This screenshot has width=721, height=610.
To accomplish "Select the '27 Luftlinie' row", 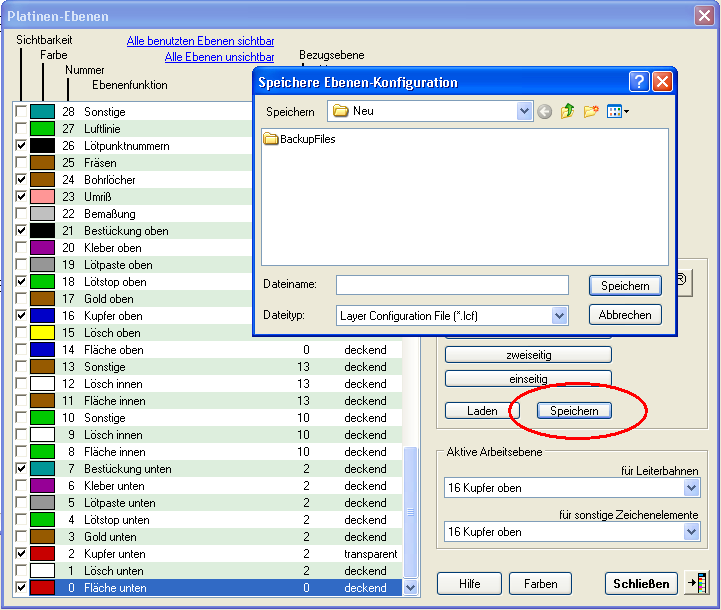I will click(133, 128).
